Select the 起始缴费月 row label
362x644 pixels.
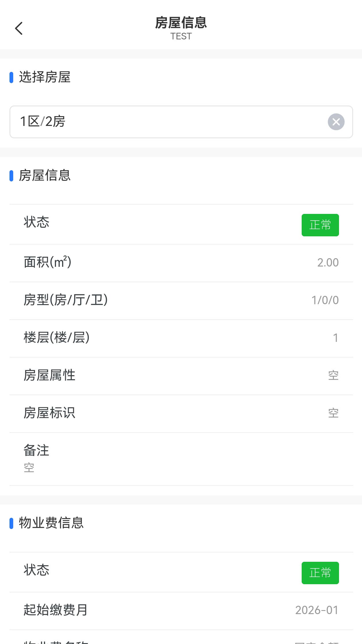55,610
